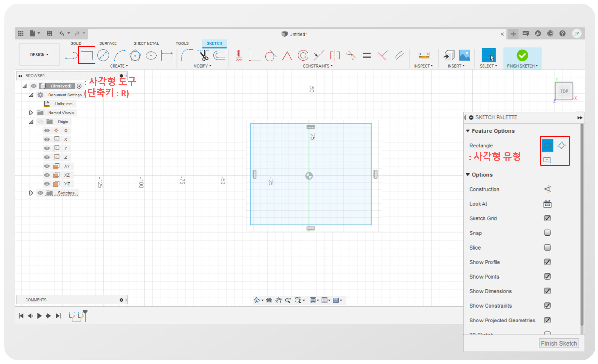
Task: Click the Untitled document tab
Action: [x=294, y=34]
